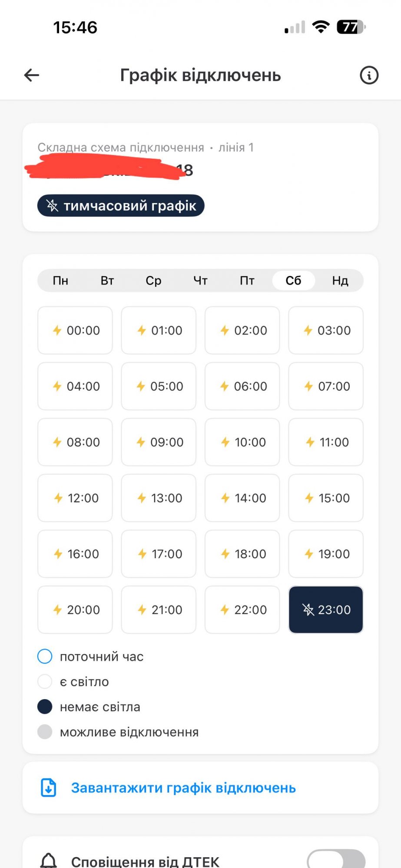Open the info circle icon
The image size is (401, 868).
(x=369, y=75)
